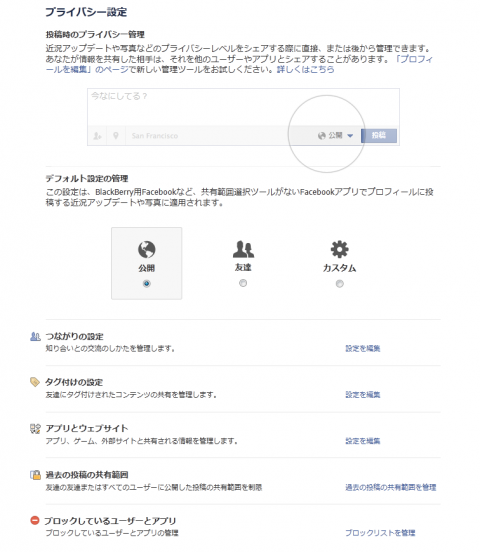Click the location pin icon in the composer

click(x=116, y=136)
